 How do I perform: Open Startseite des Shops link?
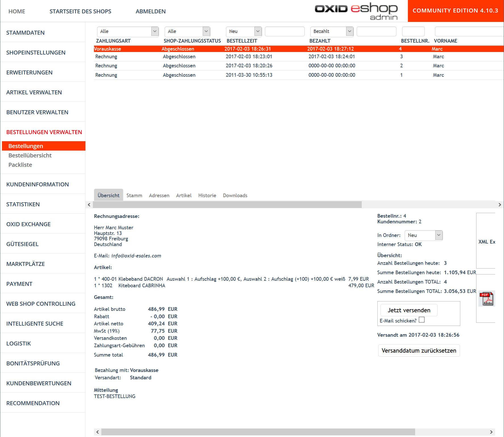80,11
